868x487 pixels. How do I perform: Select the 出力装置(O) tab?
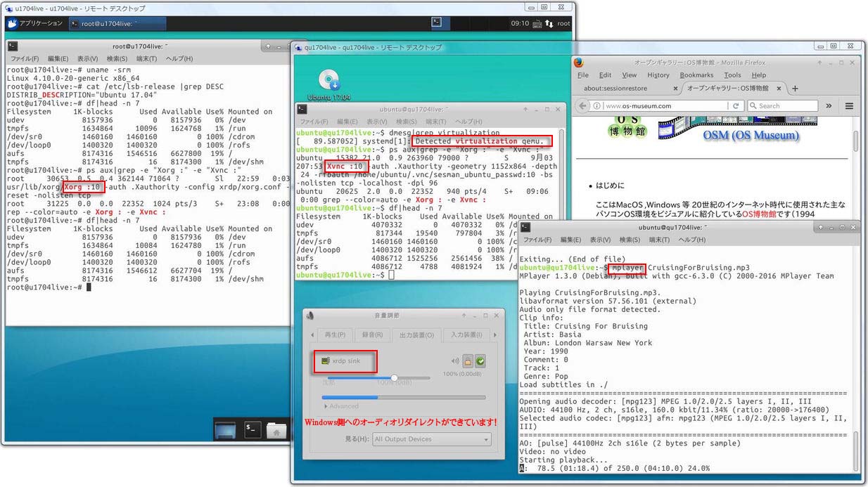(x=416, y=335)
